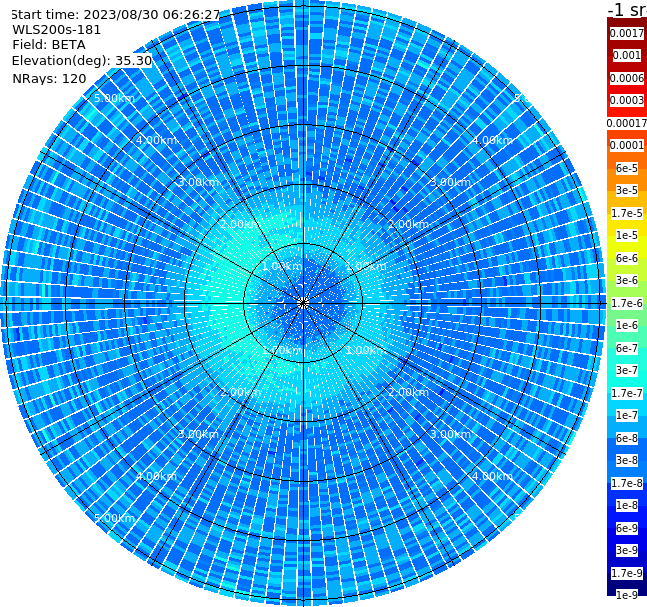Select the 6e-5 colorbar tick label
The width and height of the screenshot is (647, 607).
tap(627, 168)
